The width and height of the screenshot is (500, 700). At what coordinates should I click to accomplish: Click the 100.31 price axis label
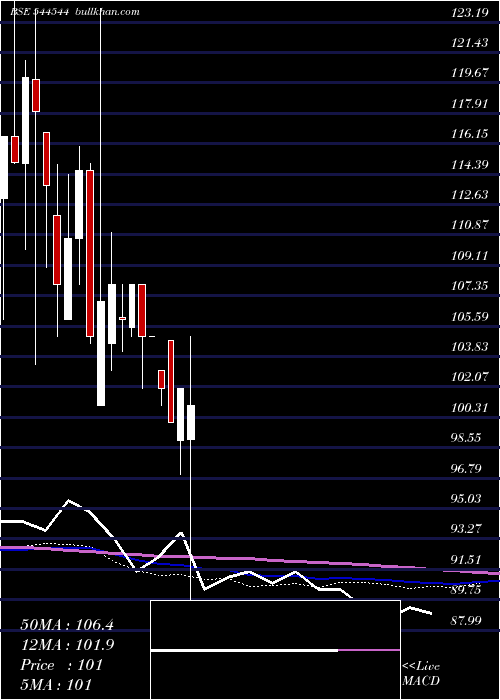pos(470,408)
